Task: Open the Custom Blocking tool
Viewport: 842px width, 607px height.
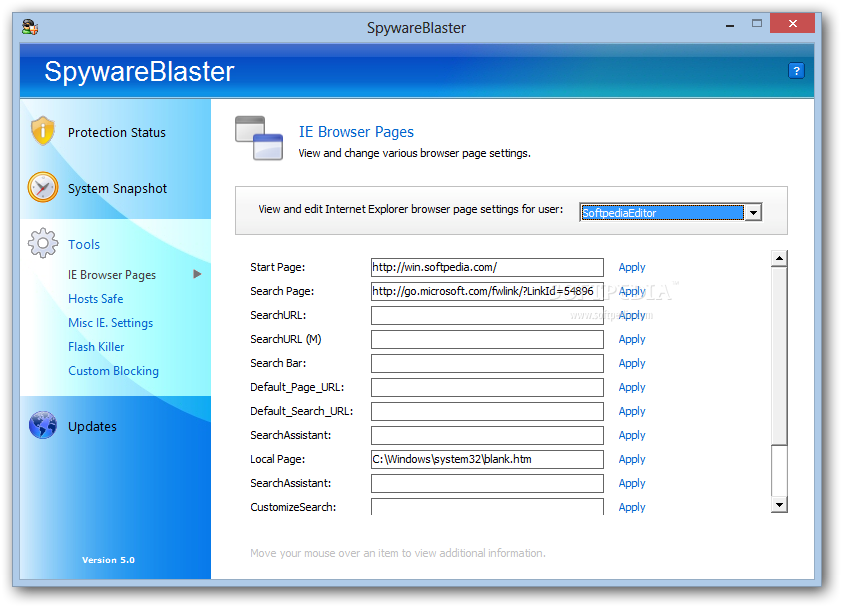Action: [113, 371]
